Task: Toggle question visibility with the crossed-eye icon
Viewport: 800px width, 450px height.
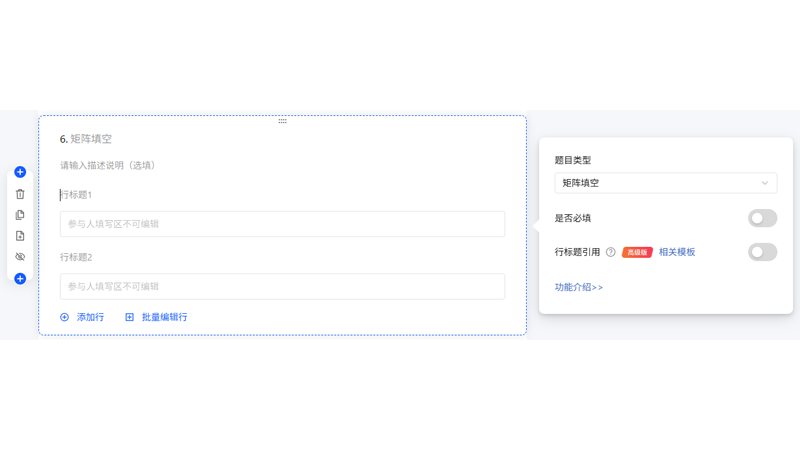Action: click(x=20, y=257)
